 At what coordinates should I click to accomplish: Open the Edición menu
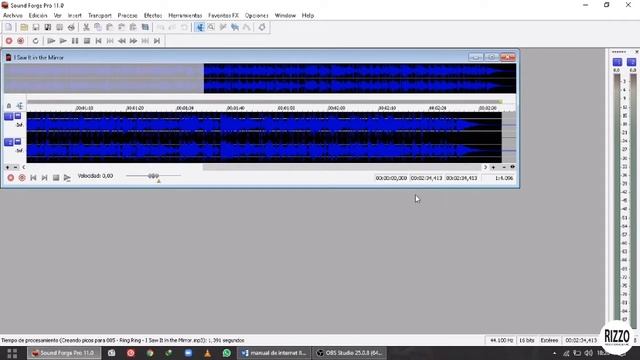[x=38, y=16]
